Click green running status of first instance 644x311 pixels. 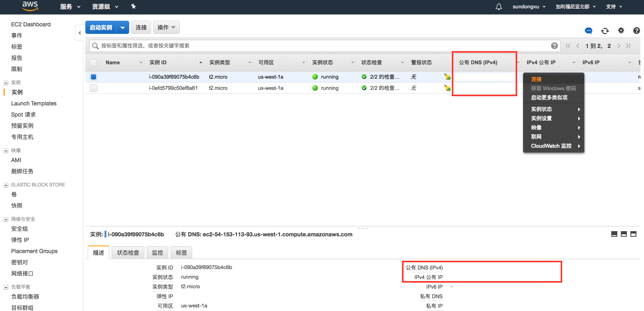tap(315, 77)
